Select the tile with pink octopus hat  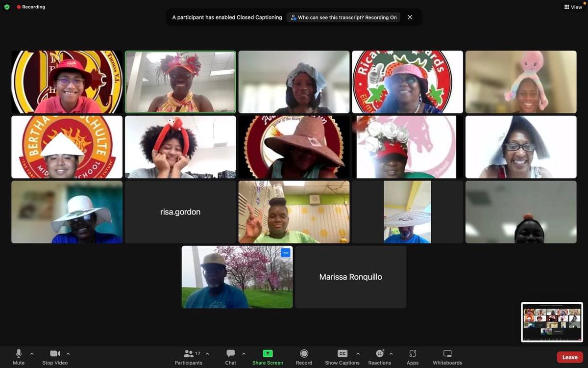521,82
